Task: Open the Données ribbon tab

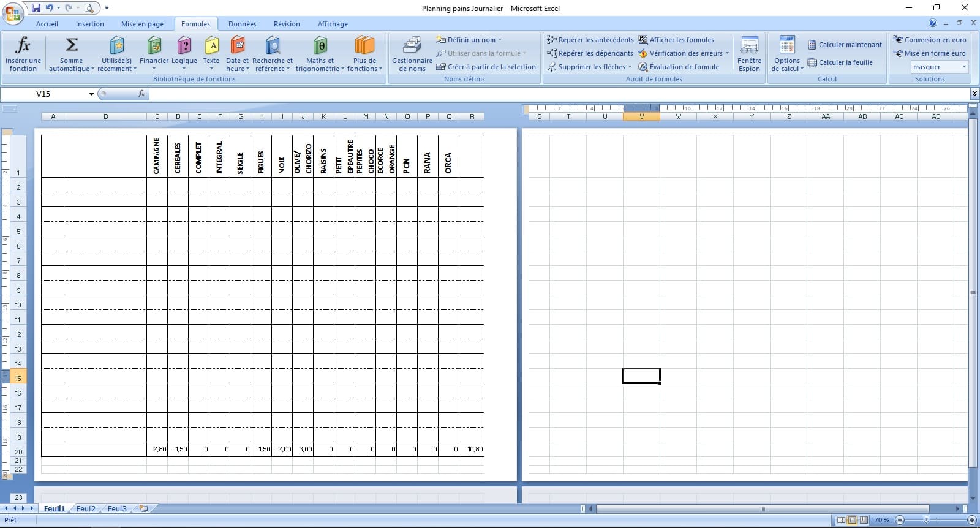Action: click(x=243, y=24)
